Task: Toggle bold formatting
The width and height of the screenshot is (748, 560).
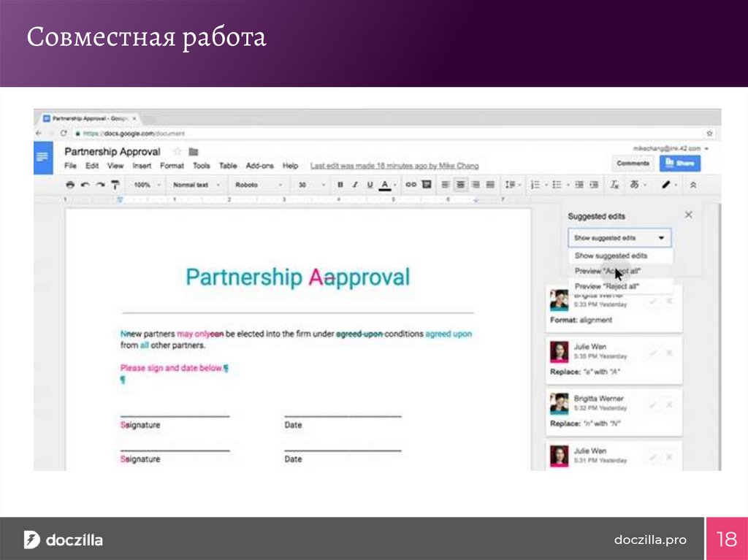Action: coord(340,185)
